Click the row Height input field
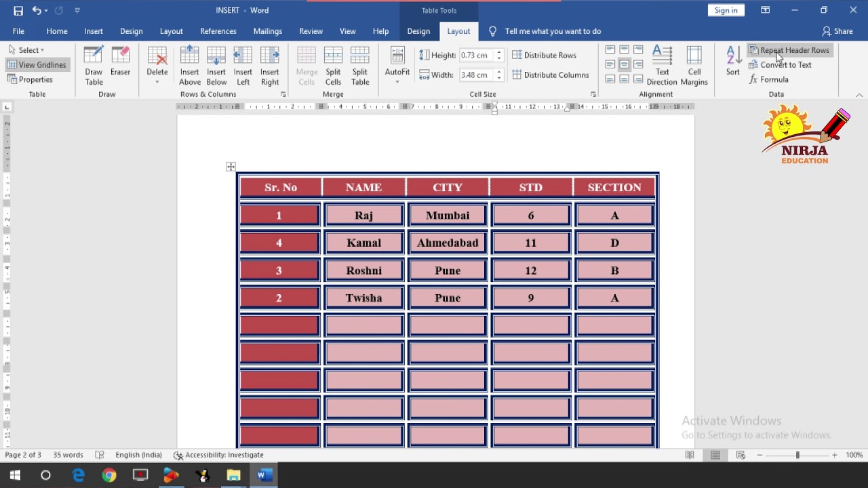Viewport: 868px width, 488px height. (x=476, y=56)
